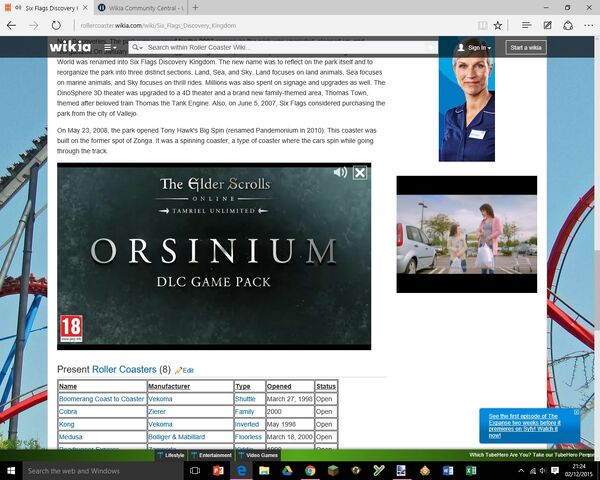Switch to Wikia Community Central tab
Viewport: 600px width, 480px height.
point(140,8)
